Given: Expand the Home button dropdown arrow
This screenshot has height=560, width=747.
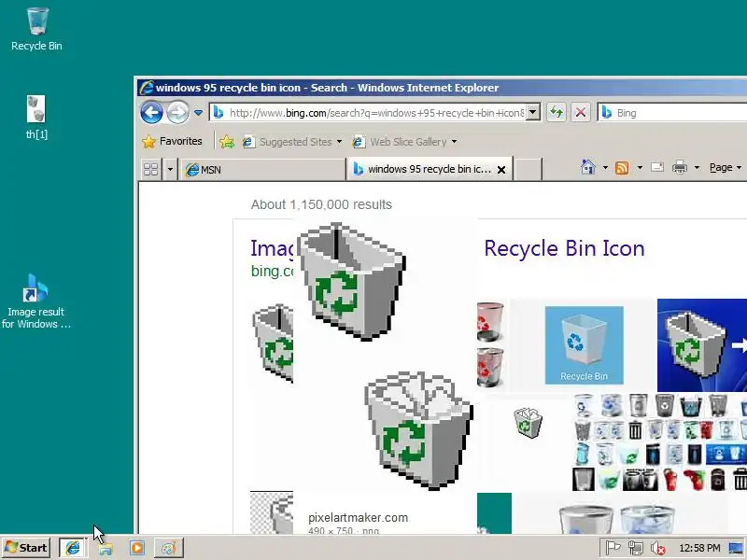Looking at the screenshot, I should click(605, 168).
